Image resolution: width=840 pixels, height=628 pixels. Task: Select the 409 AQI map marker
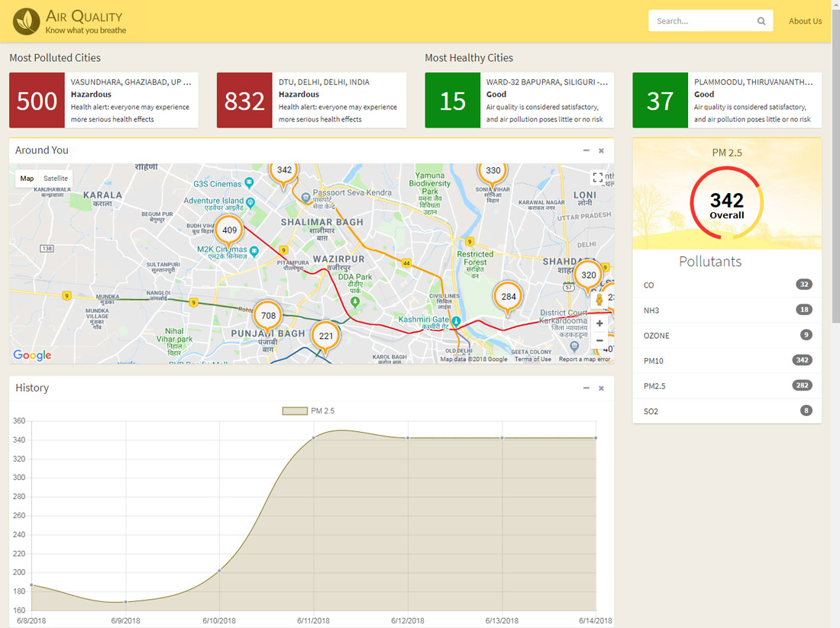point(229,230)
